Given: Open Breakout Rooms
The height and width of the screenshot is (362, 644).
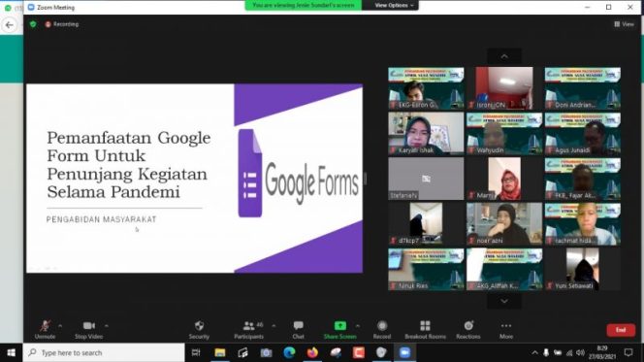Looking at the screenshot, I should pyautogui.click(x=425, y=330).
